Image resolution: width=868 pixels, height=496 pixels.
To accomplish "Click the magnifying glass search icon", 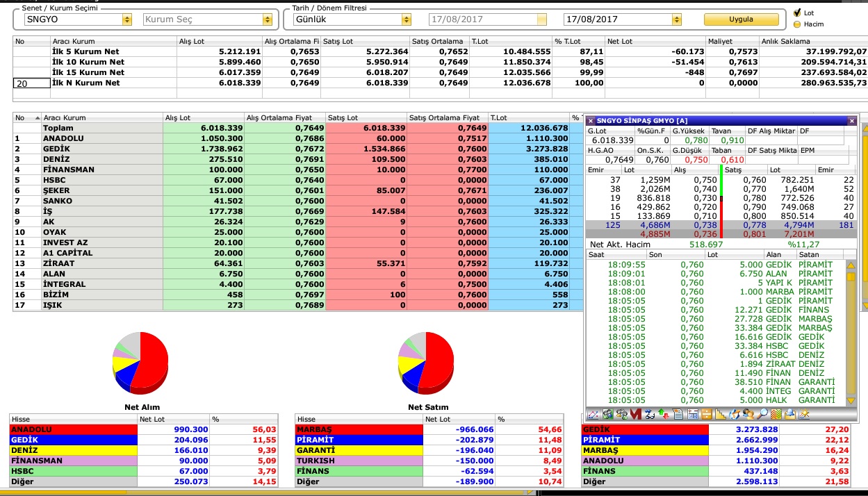I will click(x=762, y=415).
